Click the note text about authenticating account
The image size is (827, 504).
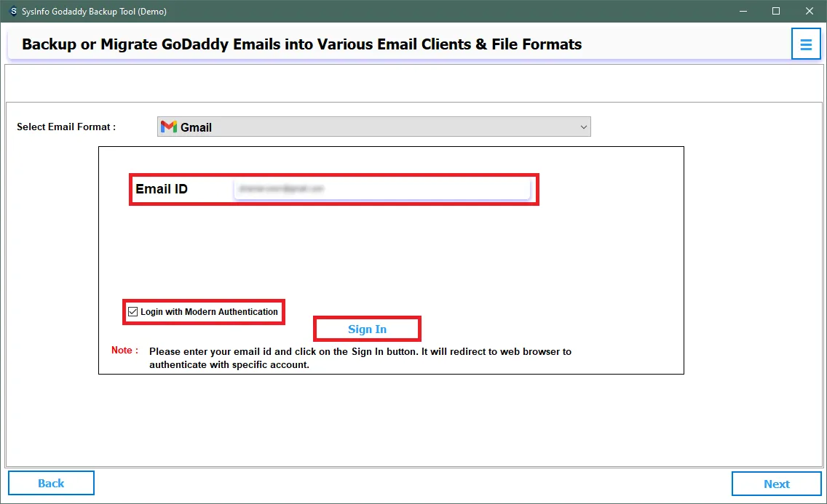click(360, 358)
